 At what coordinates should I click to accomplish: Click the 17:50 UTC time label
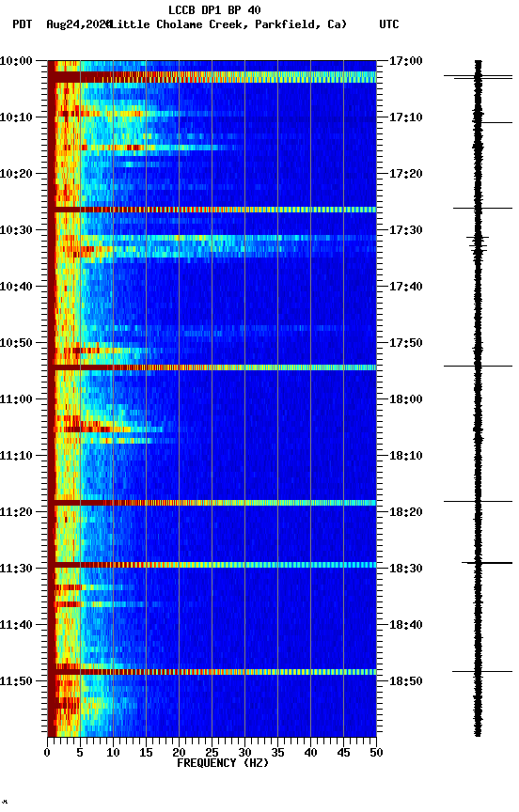click(x=406, y=343)
